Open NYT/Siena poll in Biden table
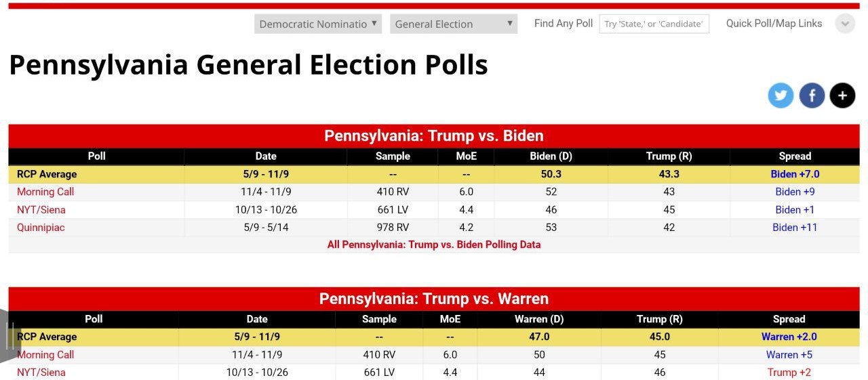868x380 pixels. (41, 209)
